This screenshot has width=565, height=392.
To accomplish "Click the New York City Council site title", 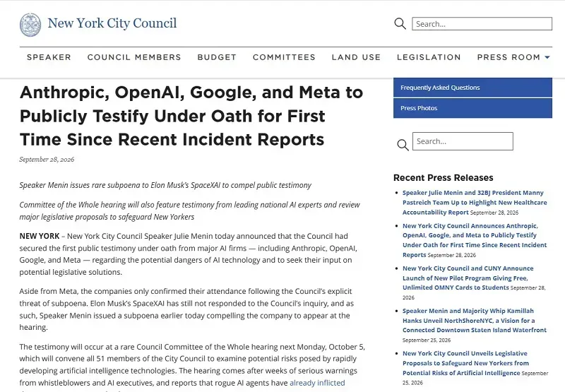I will (112, 23).
